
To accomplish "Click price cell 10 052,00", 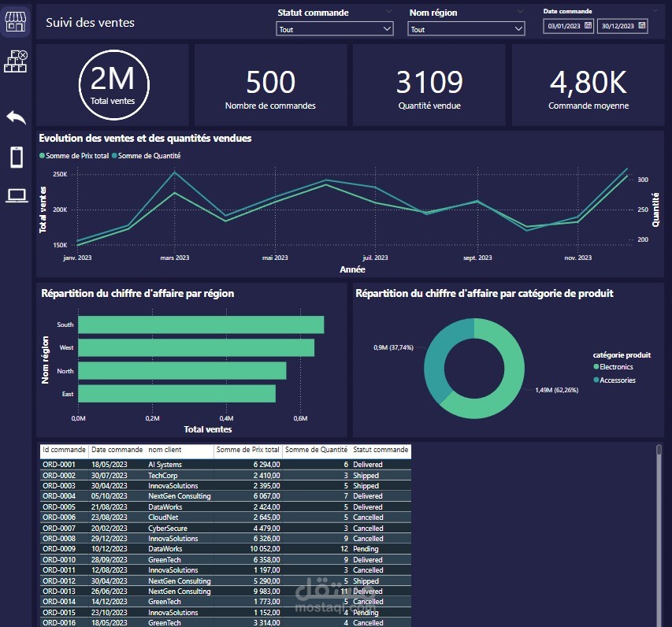I will (x=265, y=548).
